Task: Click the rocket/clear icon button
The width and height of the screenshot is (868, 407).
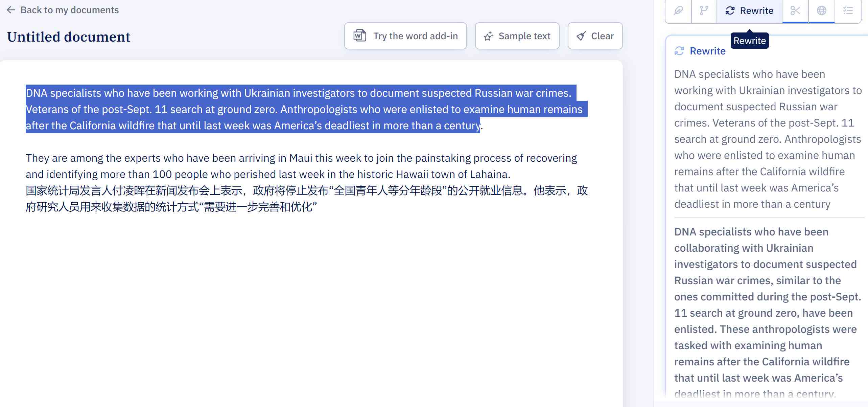Action: point(595,36)
